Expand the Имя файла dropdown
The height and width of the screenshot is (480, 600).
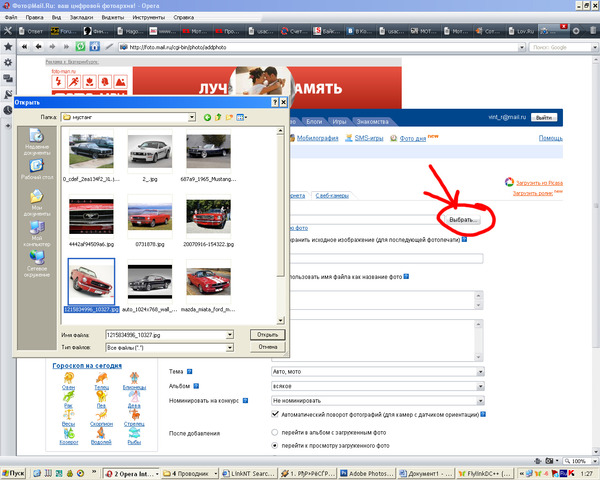point(230,335)
